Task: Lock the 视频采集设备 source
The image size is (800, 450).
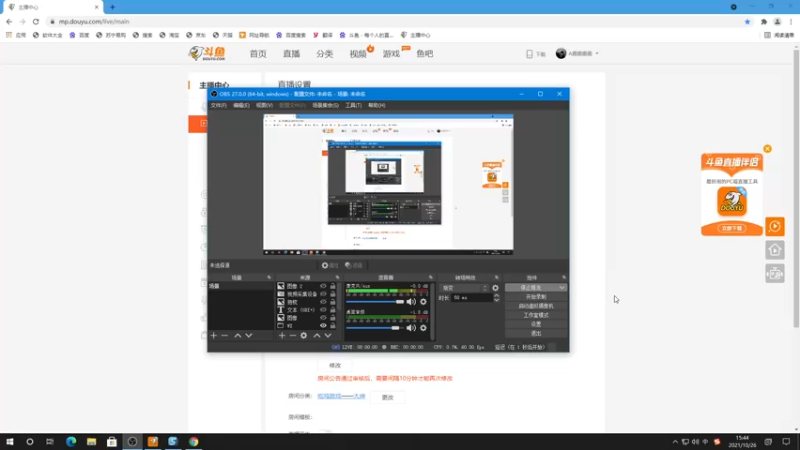Action: coord(333,294)
